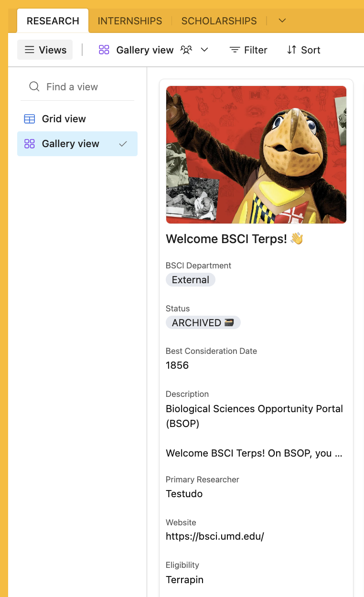Viewport: 364px width, 597px height.
Task: Click 'Welcome BSCI Terps! On BSOP, you …' text
Action: point(254,453)
